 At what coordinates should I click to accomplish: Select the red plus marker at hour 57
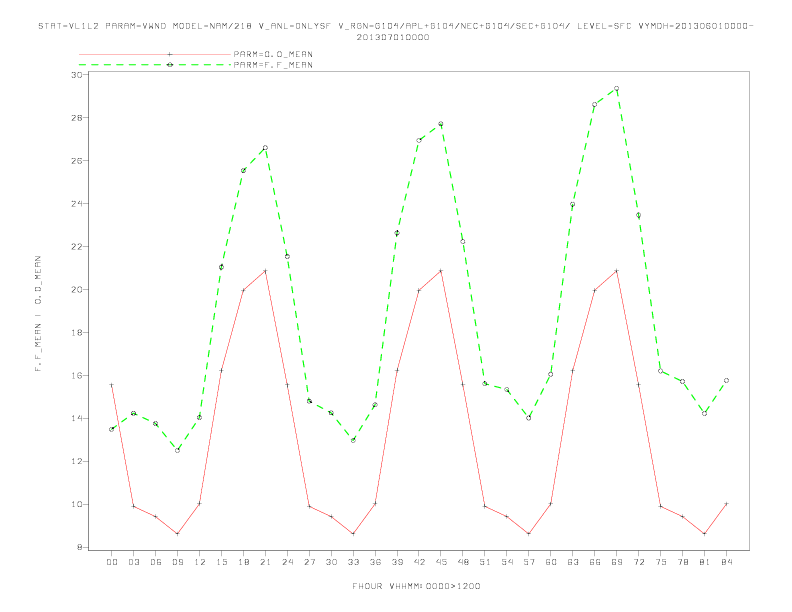(x=529, y=534)
